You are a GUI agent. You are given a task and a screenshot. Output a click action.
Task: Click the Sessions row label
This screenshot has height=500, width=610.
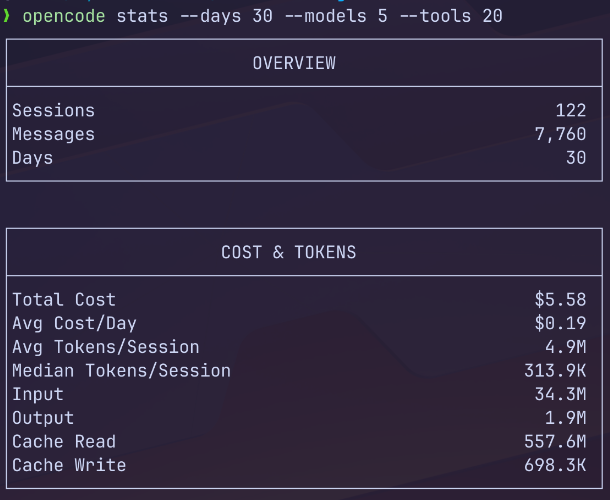(x=54, y=111)
